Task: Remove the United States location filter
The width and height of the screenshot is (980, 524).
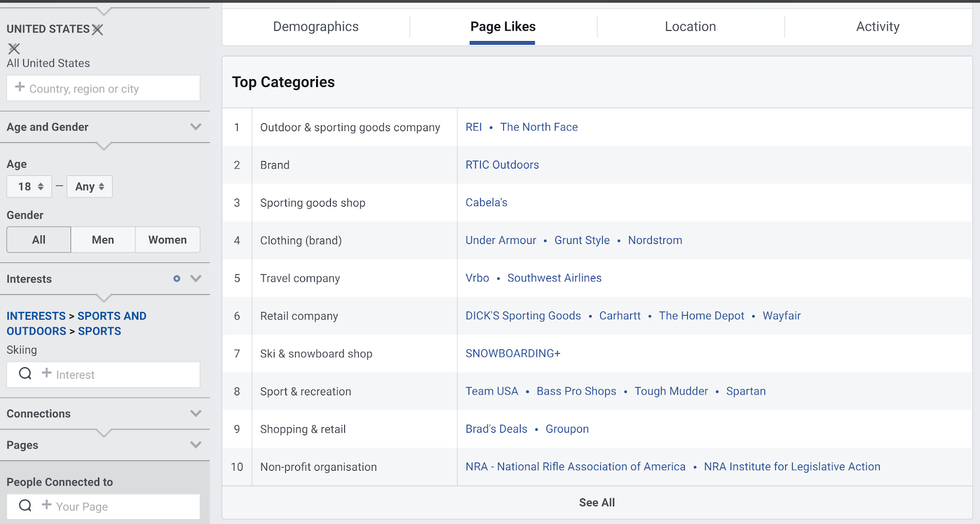Action: tap(97, 29)
